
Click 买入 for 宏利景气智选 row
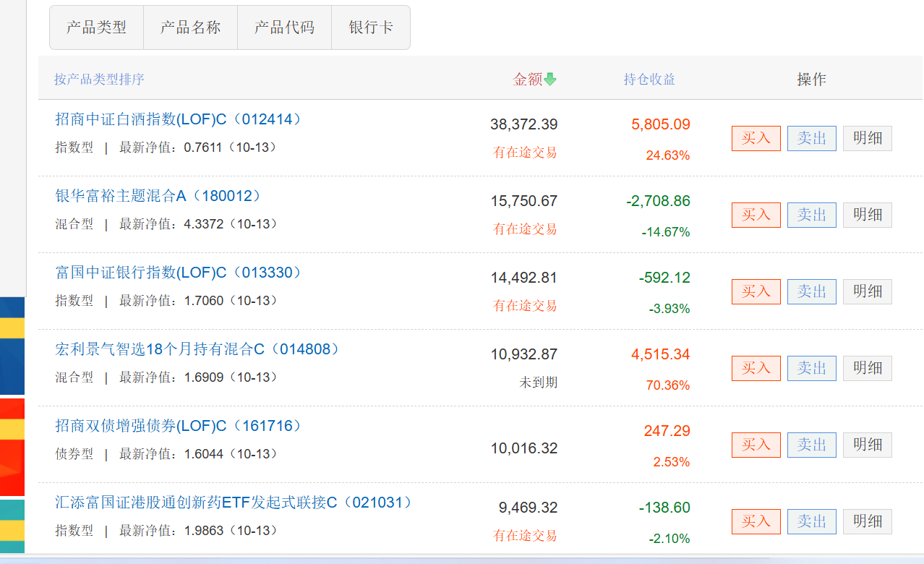coord(756,368)
